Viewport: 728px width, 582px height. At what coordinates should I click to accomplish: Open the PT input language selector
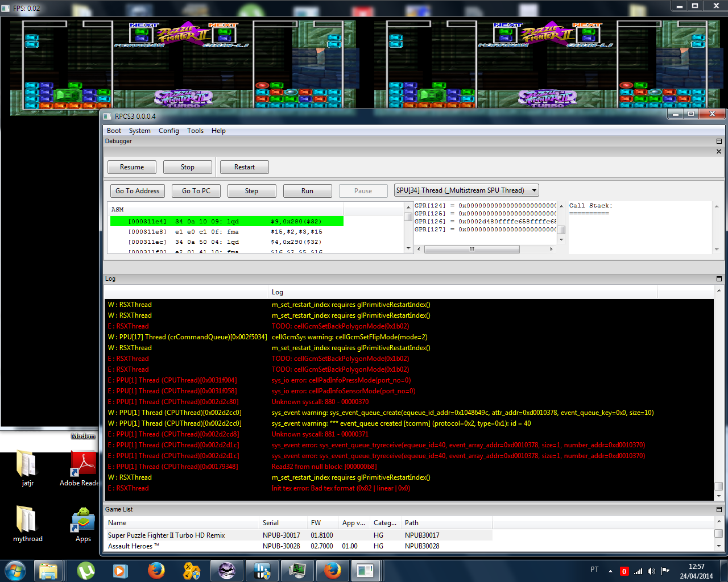tap(594, 569)
